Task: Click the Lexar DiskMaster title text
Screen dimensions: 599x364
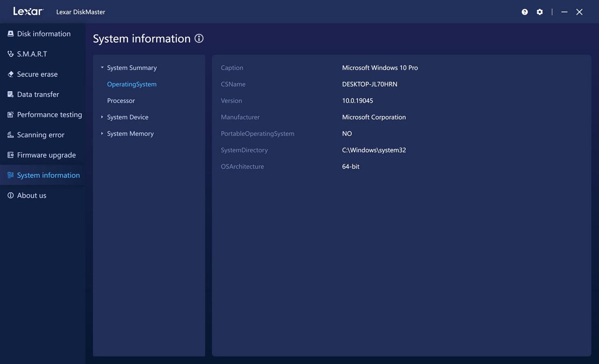Action: [80, 12]
